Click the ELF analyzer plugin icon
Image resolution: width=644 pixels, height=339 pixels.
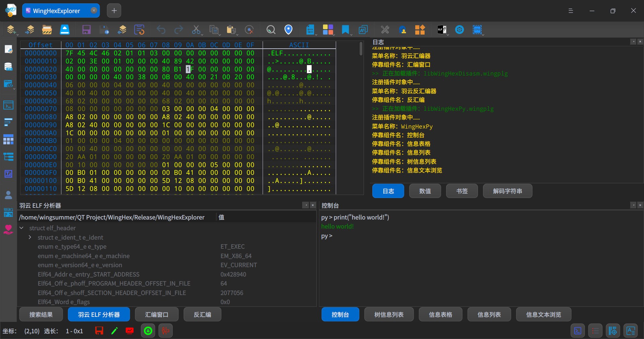(442, 30)
